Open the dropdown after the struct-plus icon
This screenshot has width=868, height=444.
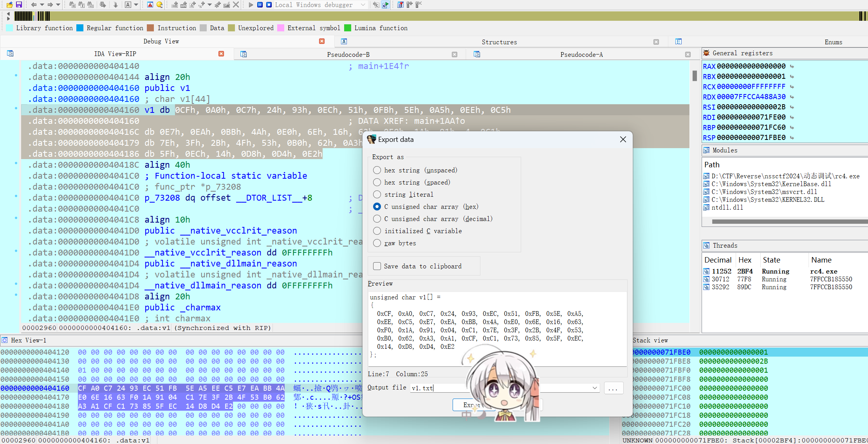tap(210, 5)
